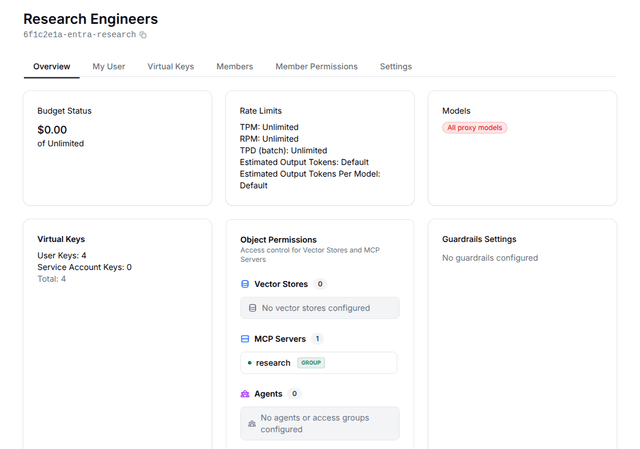Viewport: 640px width, 449px height.
Task: Click the User Keys: 4 line
Action: [62, 256]
